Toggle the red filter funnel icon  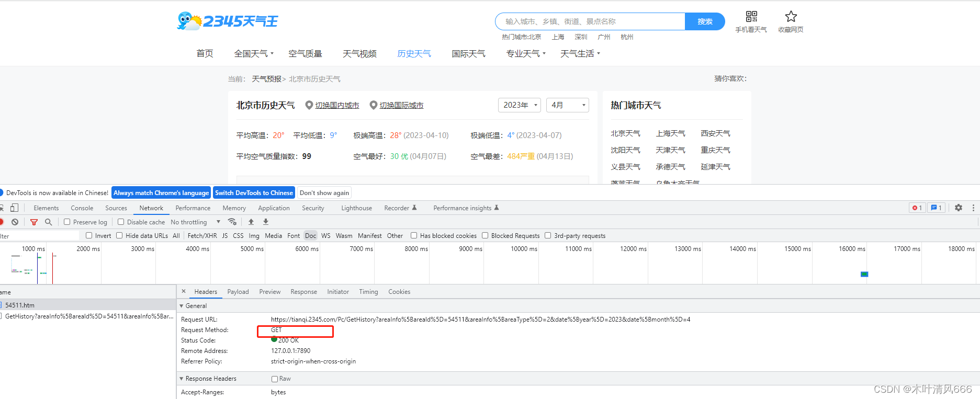(x=34, y=222)
